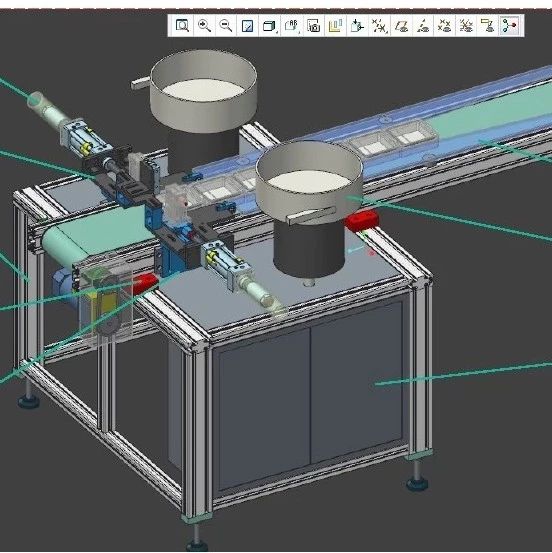The image size is (552, 553).
Task: Toggle annotation display visibility icon
Action: pyautogui.click(x=488, y=26)
